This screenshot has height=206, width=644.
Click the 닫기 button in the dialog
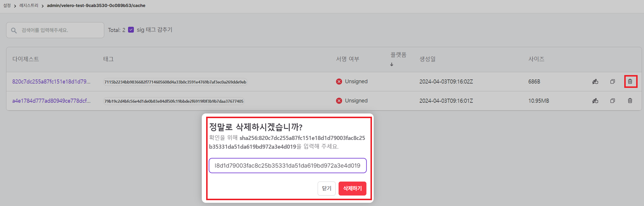click(x=327, y=189)
